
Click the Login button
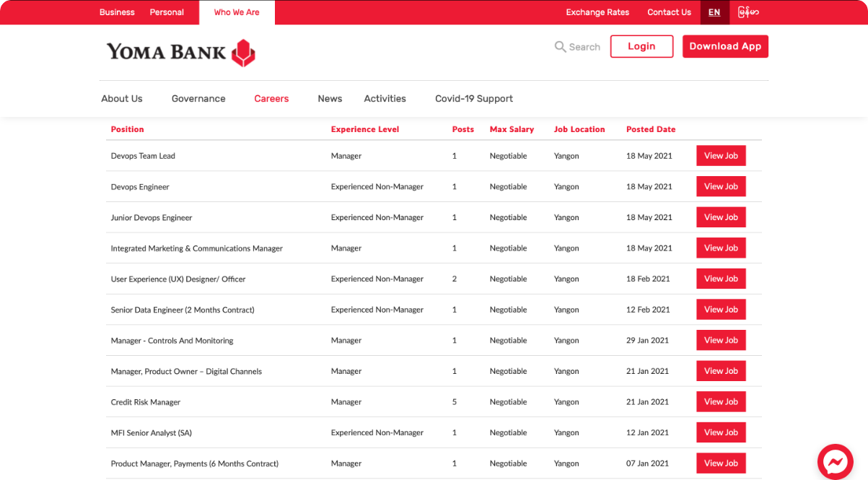(641, 46)
